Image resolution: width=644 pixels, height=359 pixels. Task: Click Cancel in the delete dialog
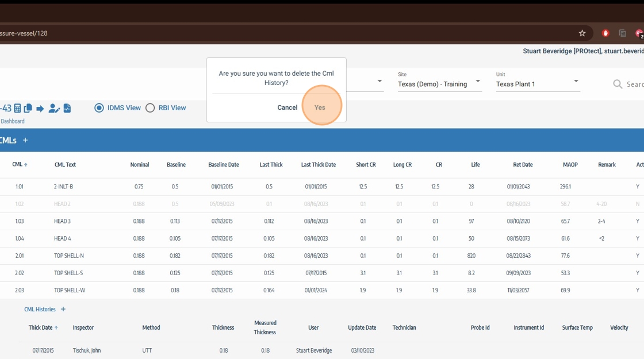tap(287, 107)
